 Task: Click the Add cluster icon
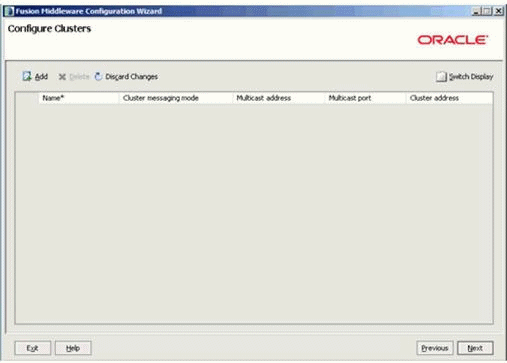click(27, 76)
